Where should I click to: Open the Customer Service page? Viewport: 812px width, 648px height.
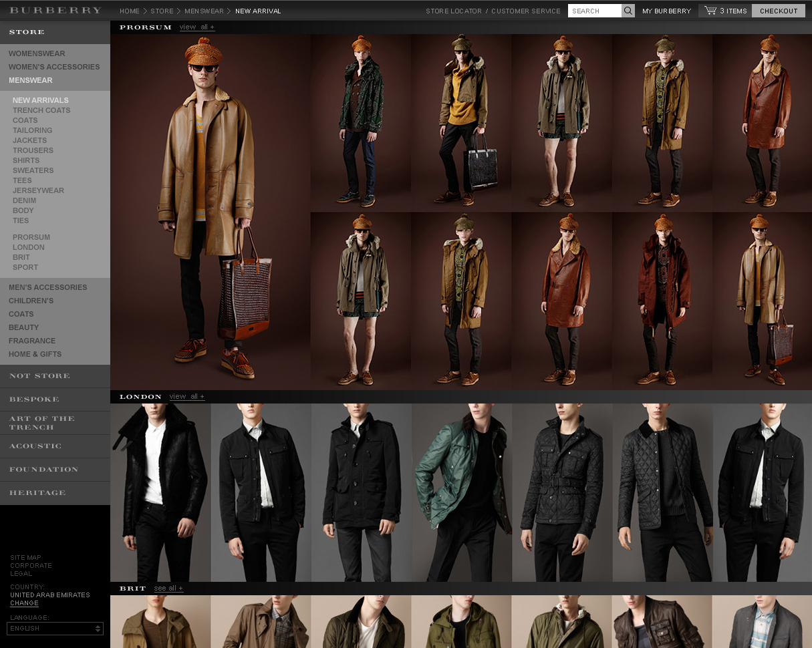(x=526, y=11)
